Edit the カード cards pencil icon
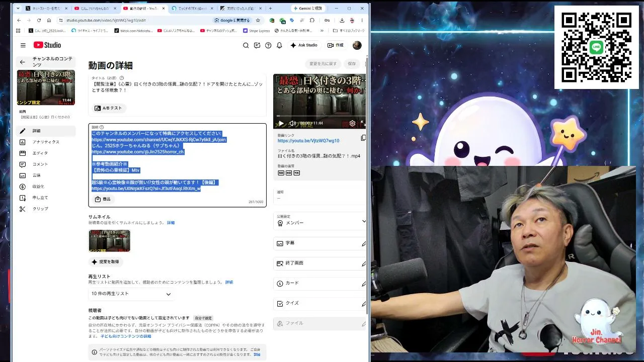Image resolution: width=644 pixels, height=362 pixels. pos(364,284)
